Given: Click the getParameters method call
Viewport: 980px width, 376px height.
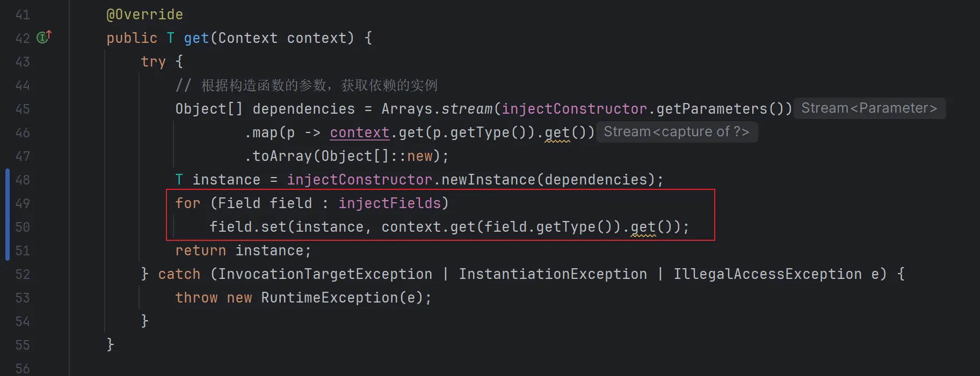Looking at the screenshot, I should [x=712, y=109].
